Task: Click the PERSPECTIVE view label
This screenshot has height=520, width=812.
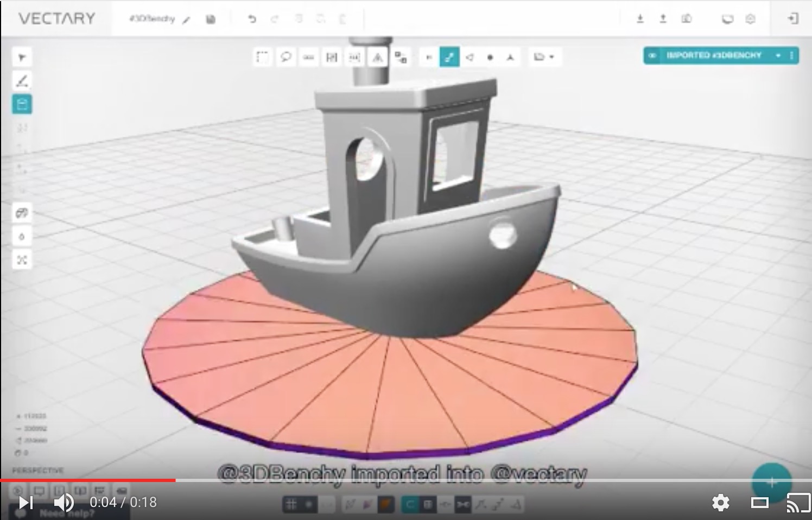Action: click(37, 470)
